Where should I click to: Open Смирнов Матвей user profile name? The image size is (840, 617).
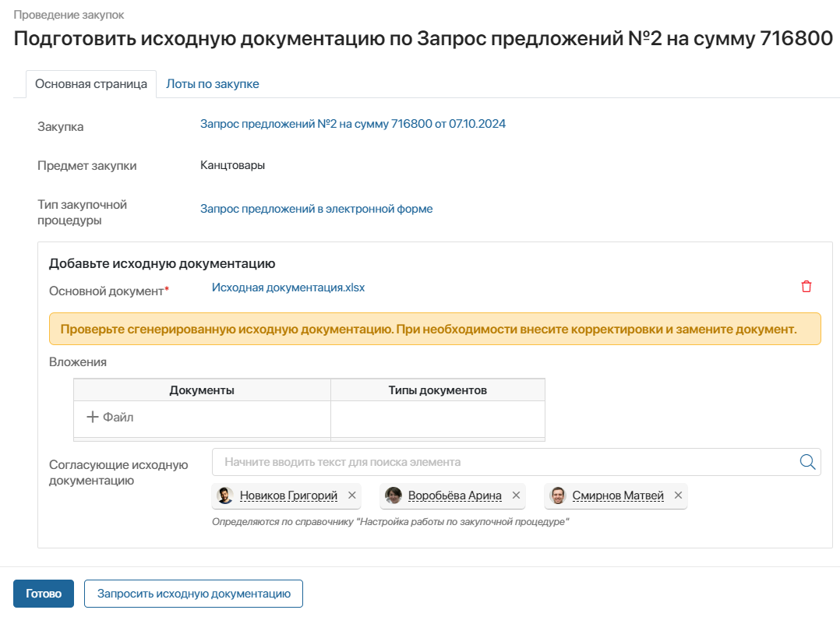618,495
